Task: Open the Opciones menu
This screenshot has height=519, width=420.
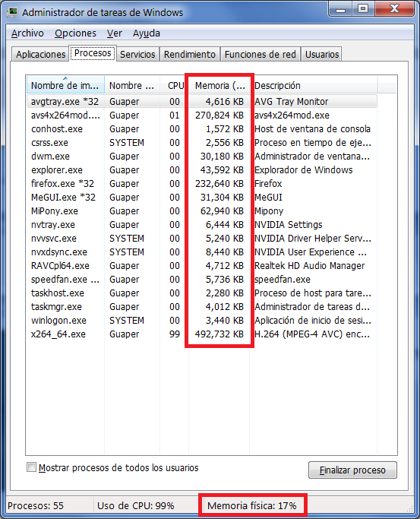Action: click(x=75, y=33)
